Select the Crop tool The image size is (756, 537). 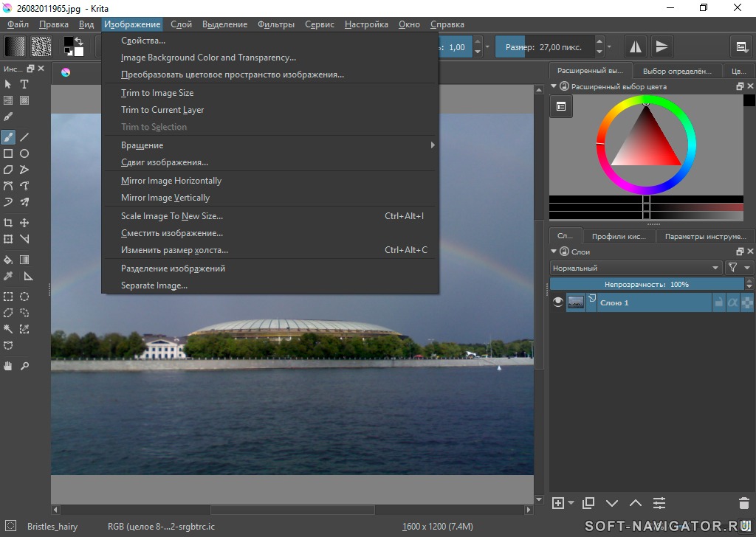[x=8, y=223]
